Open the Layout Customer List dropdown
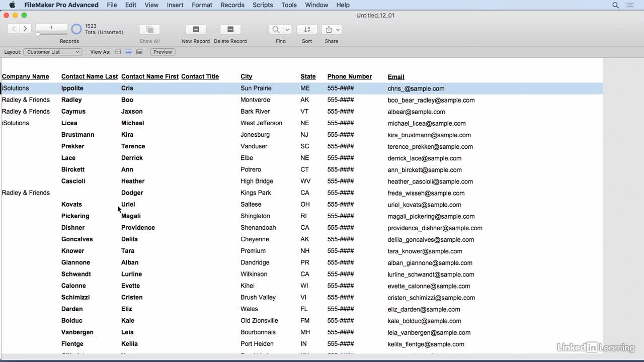The height and width of the screenshot is (362, 644). coord(52,52)
